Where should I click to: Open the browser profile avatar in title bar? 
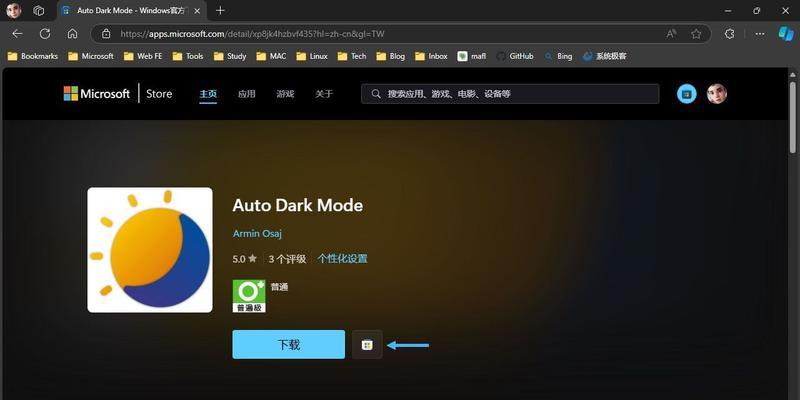[x=14, y=10]
